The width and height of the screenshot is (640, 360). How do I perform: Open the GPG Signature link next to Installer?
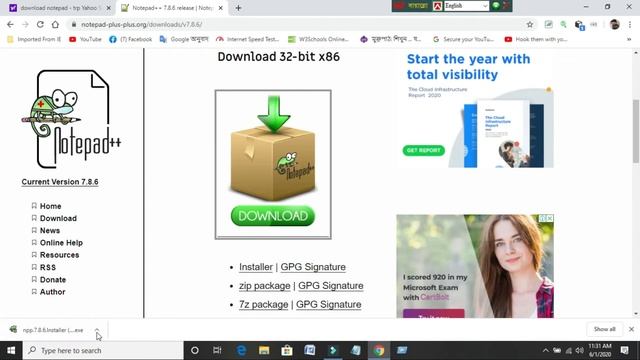313,267
